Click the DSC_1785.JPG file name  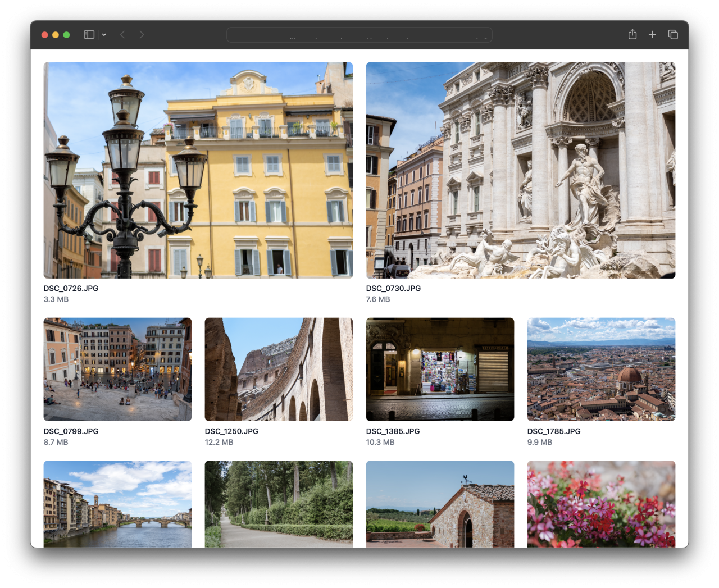554,431
